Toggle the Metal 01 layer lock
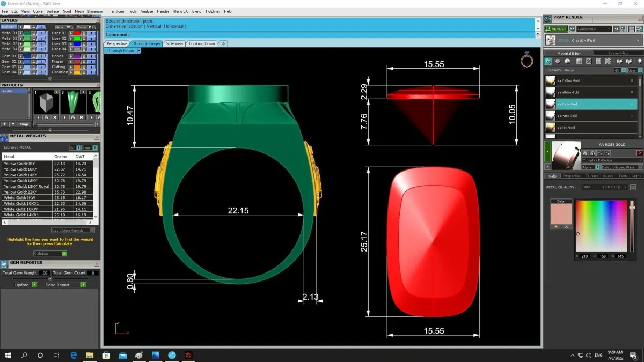 [x=33, y=33]
